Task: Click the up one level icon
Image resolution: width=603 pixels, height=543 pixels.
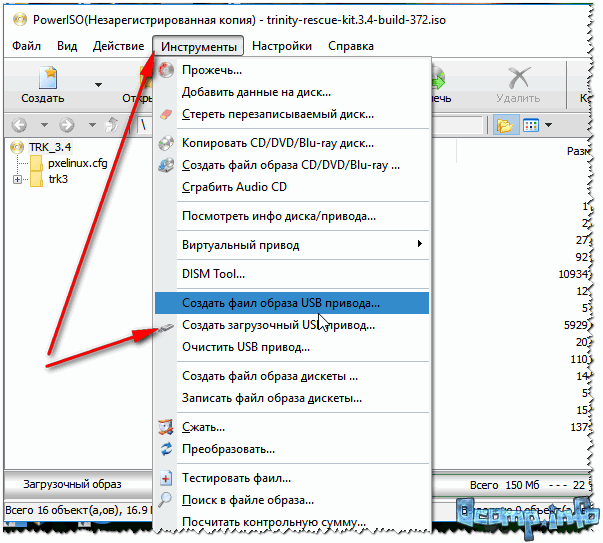Action: 112,125
